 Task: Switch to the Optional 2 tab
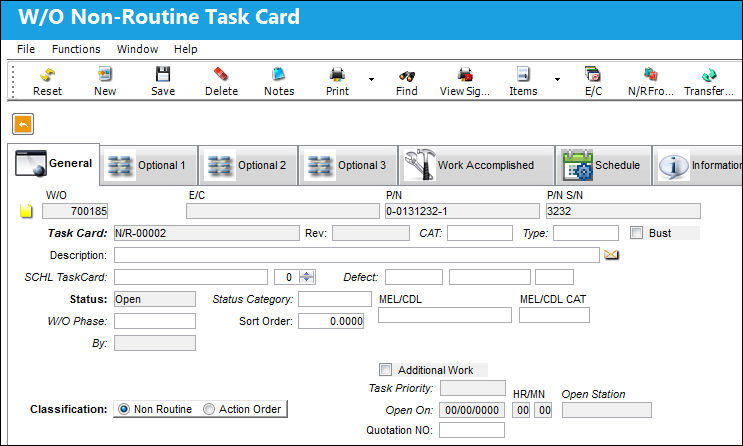(x=248, y=165)
